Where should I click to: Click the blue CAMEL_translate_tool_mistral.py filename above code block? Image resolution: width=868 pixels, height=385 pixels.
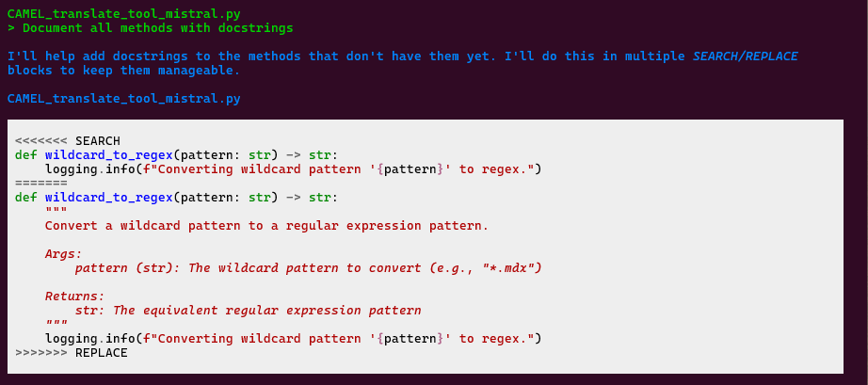[123, 99]
